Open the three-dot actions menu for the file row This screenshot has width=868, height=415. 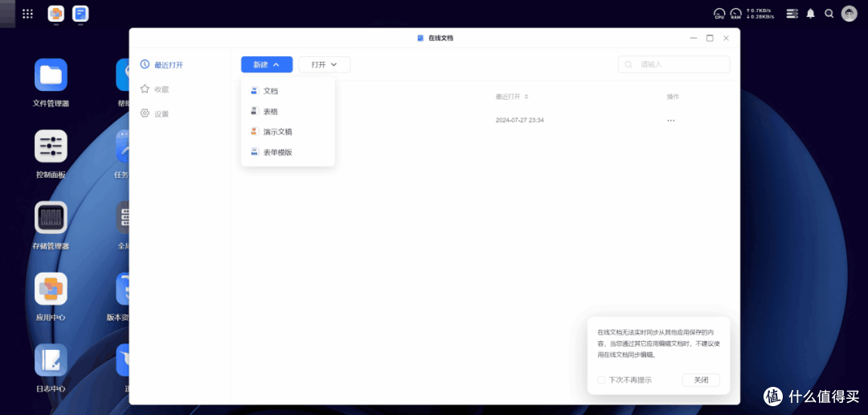pyautogui.click(x=671, y=120)
